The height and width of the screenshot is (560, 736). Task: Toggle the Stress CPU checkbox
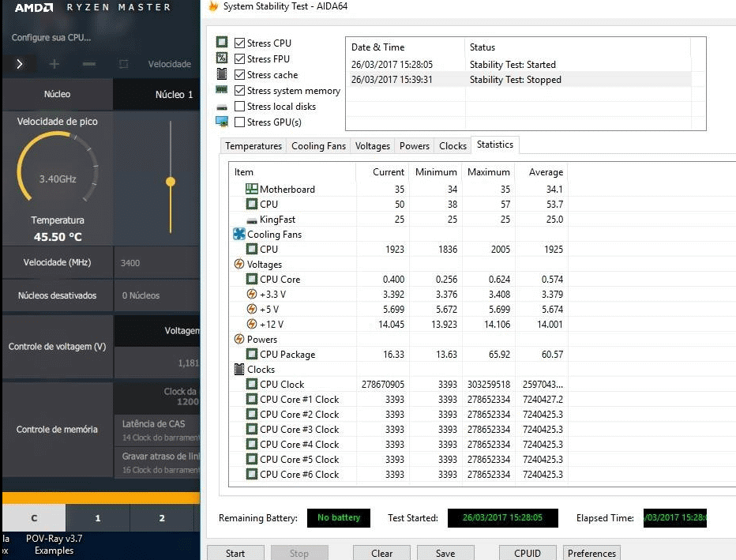[x=239, y=43]
